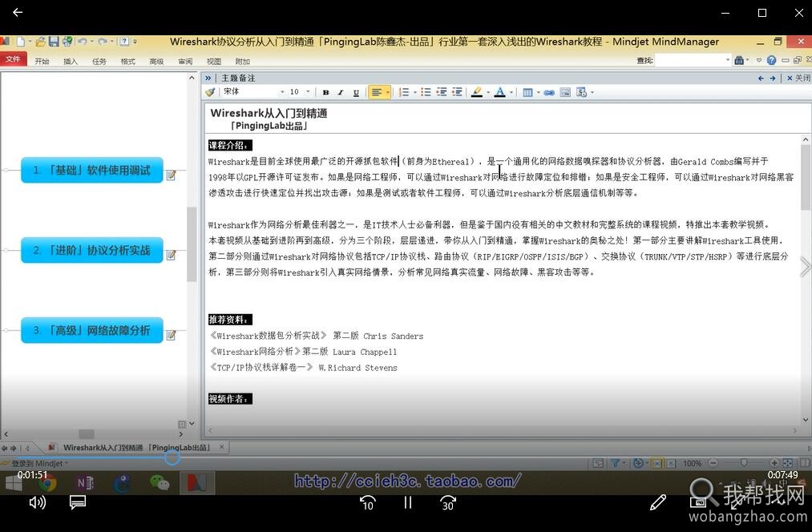
Task: Click the insert image icon in notes toolbar
Action: [565, 93]
